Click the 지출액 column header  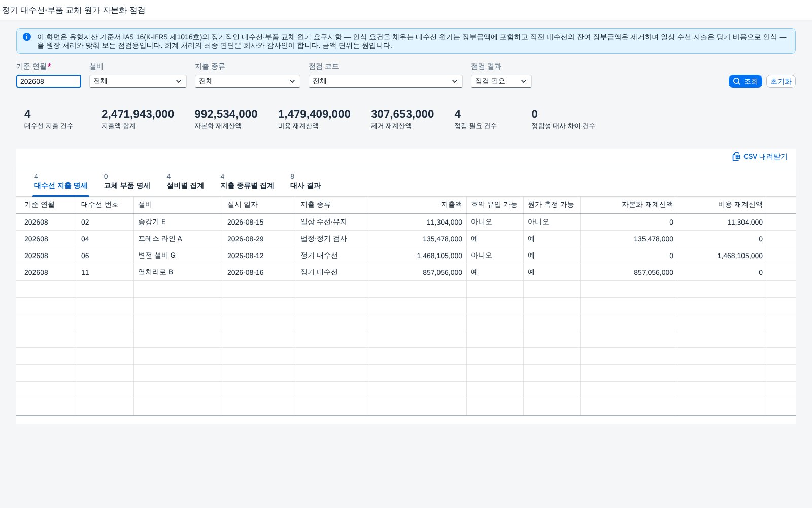(418, 205)
